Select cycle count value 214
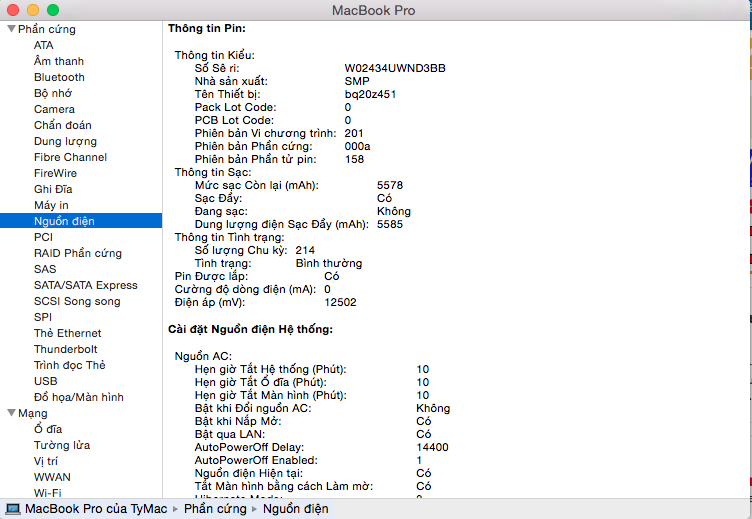This screenshot has width=752, height=519. coord(305,250)
